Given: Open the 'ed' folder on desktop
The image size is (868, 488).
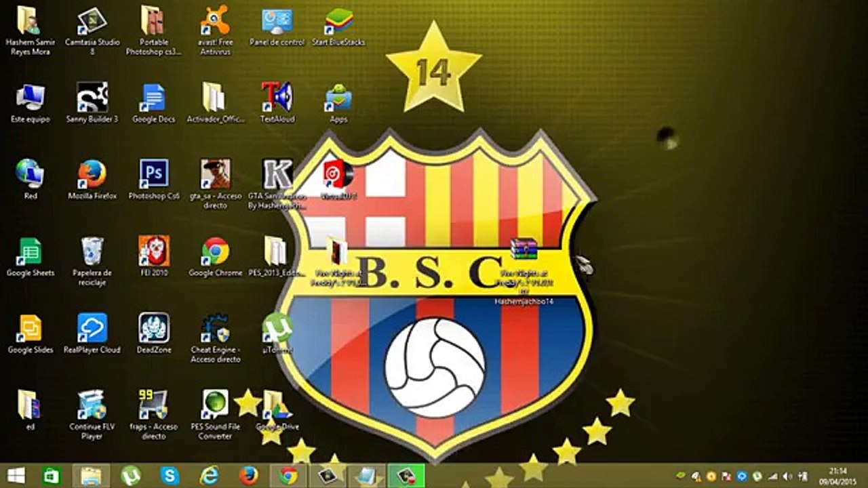Looking at the screenshot, I should [x=30, y=410].
